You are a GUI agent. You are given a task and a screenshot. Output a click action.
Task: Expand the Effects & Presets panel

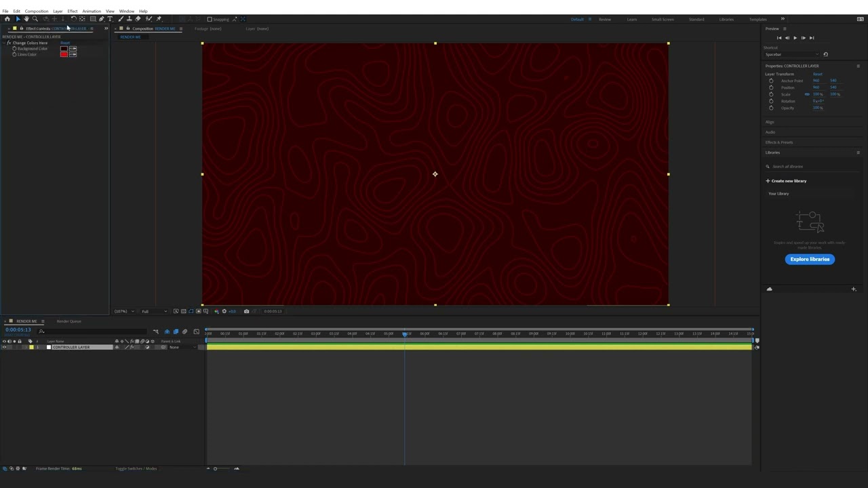point(779,142)
